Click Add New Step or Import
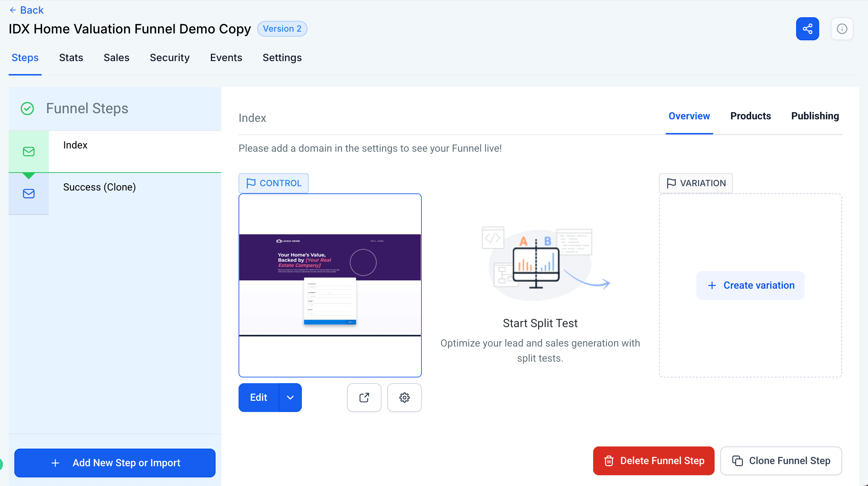Viewport: 868px width, 486px height. [x=115, y=463]
